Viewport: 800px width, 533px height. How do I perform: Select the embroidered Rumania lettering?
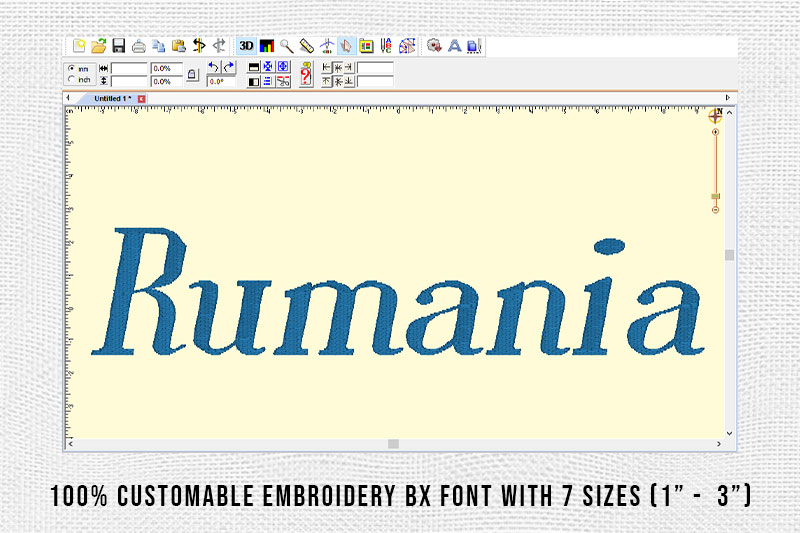click(398, 292)
